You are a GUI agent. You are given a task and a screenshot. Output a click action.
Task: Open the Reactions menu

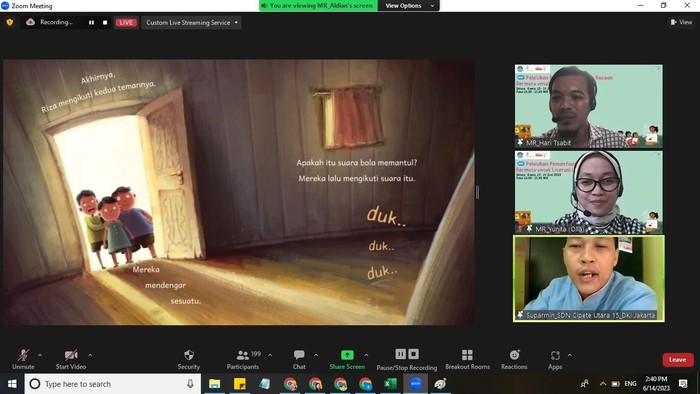pos(514,359)
